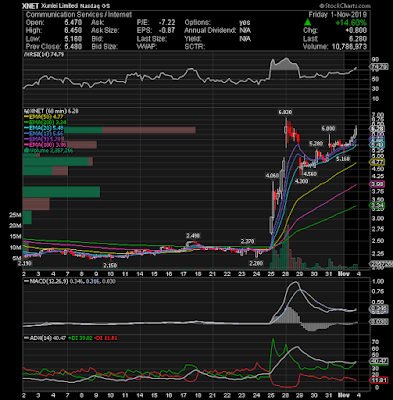The height and width of the screenshot is (400, 393).
Task: Click the Communication Services / Internet sector label
Action: tap(79, 14)
